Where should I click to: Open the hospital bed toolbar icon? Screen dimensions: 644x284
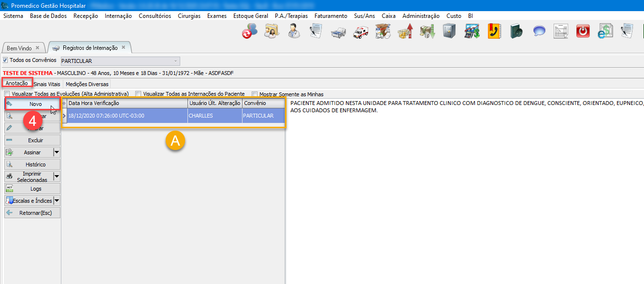338,32
